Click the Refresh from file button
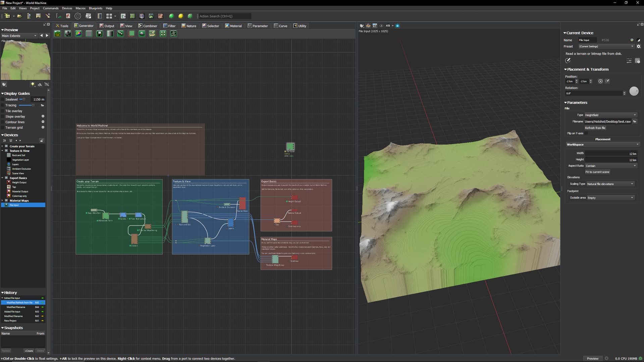Screen dimensions: 644x362 (595, 128)
